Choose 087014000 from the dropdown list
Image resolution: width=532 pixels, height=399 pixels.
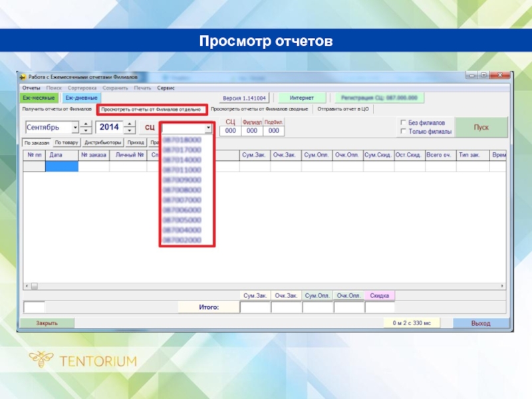tap(182, 160)
